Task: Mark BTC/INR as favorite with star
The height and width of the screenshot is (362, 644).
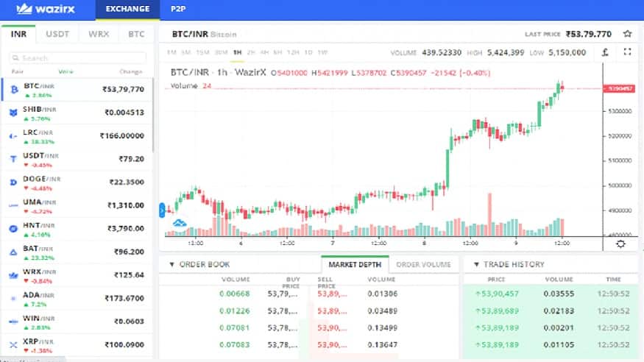Action: click(x=627, y=34)
